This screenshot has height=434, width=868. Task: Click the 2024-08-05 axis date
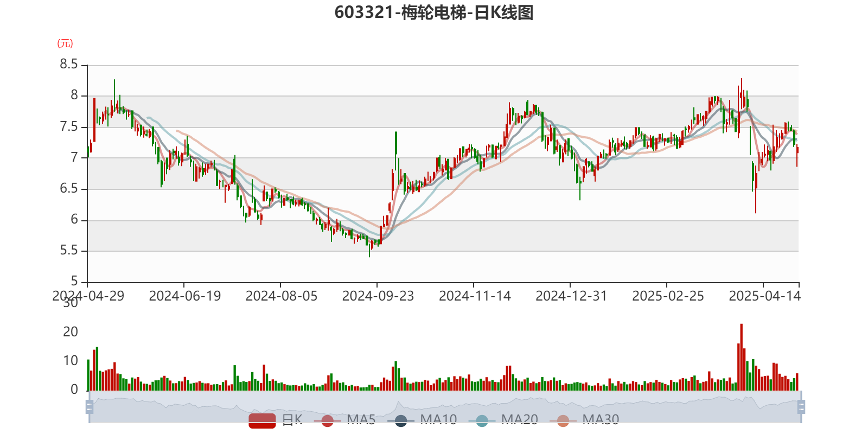282,296
